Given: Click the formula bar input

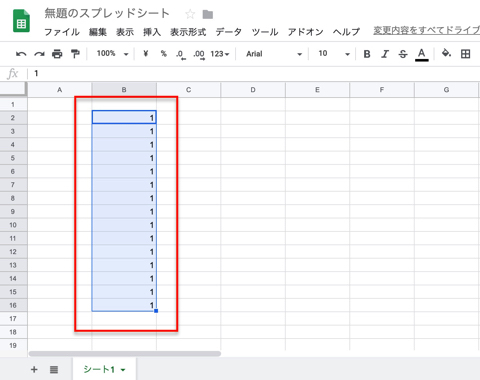Looking at the screenshot, I should 255,73.
